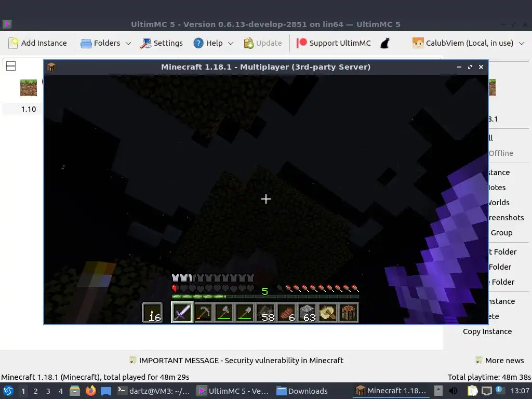Click the hunger bar in Minecraft HUD
Screen dimensions: 532x399
[318, 288]
